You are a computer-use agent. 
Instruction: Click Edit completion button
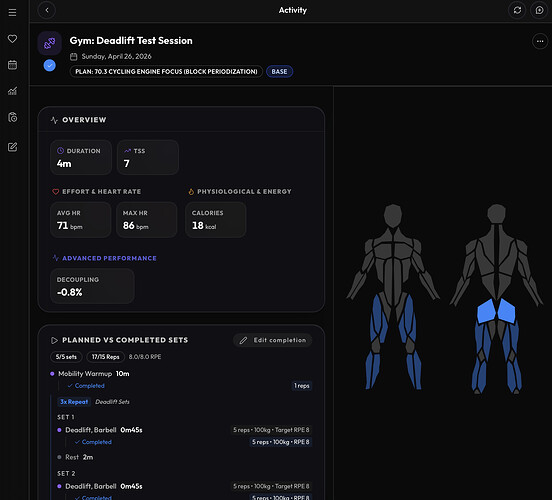(x=273, y=340)
